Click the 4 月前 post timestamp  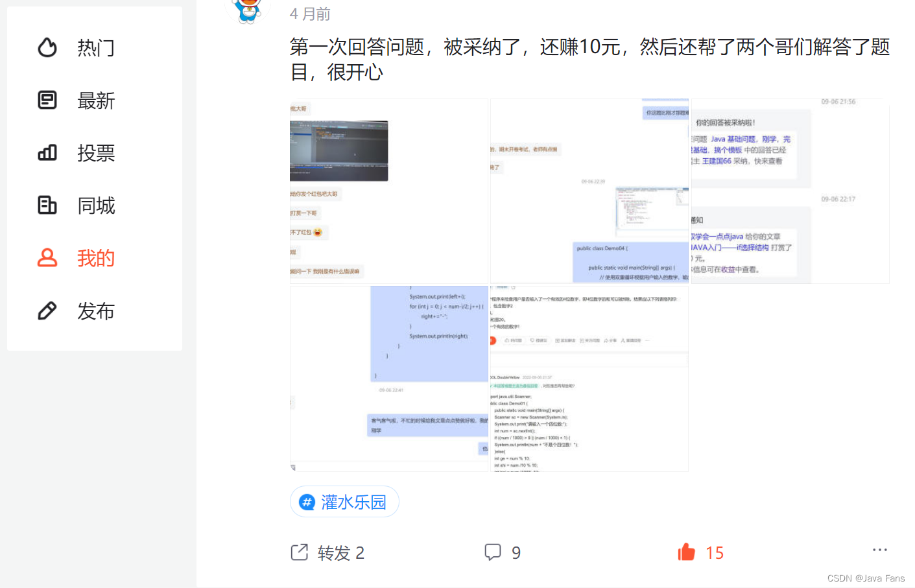click(310, 14)
